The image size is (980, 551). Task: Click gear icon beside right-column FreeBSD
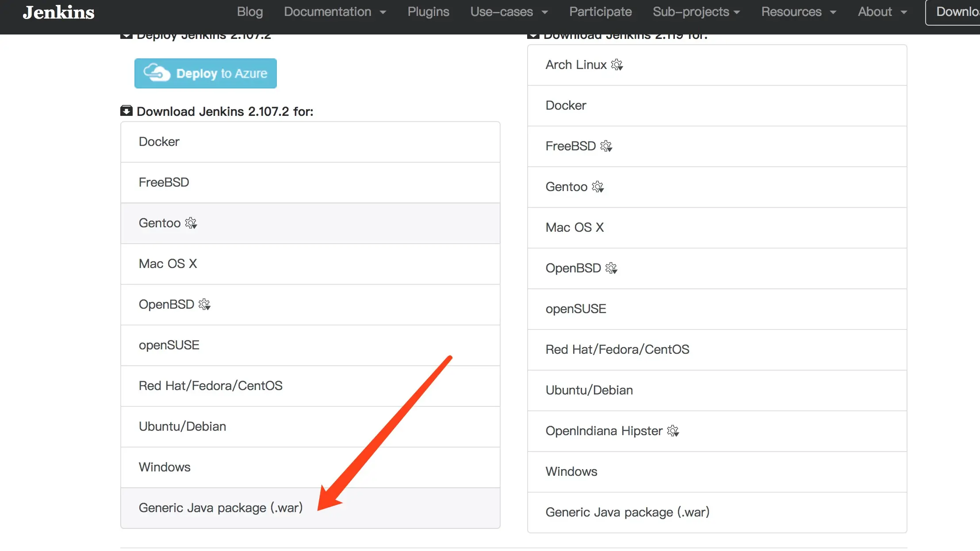click(x=606, y=146)
